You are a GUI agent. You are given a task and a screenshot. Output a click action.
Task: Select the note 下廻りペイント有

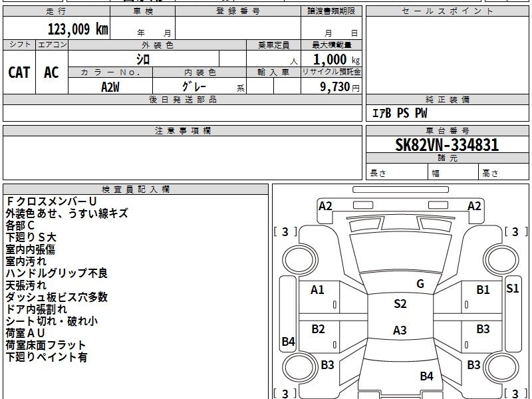click(x=47, y=357)
